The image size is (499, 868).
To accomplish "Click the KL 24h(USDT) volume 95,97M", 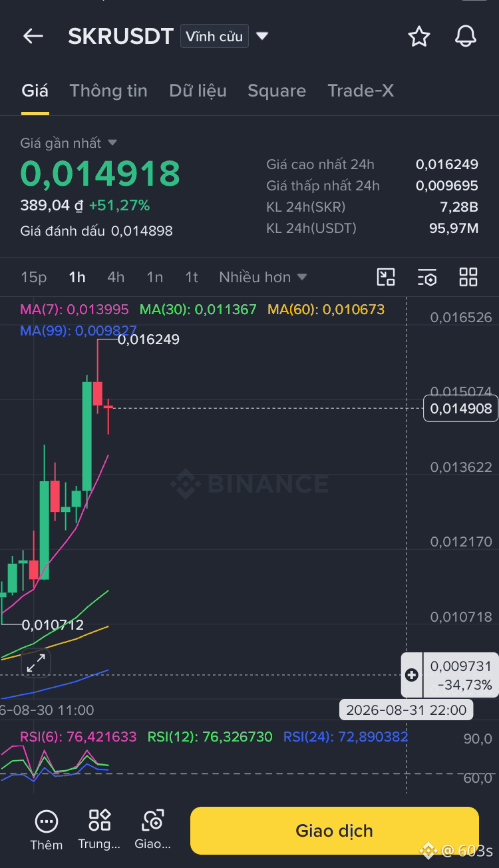I will (454, 228).
